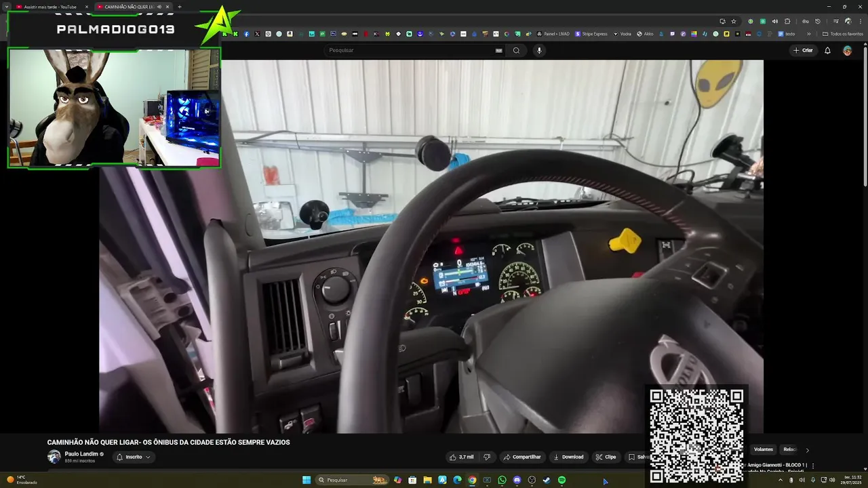868x488 pixels.
Task: Click the Download button under the video
Action: 569,457
